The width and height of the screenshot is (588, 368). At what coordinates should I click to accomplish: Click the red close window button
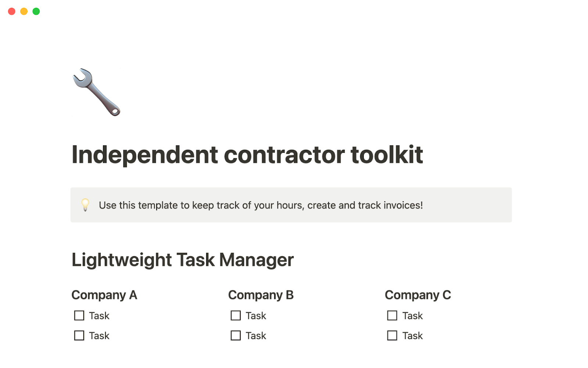pyautogui.click(x=12, y=11)
